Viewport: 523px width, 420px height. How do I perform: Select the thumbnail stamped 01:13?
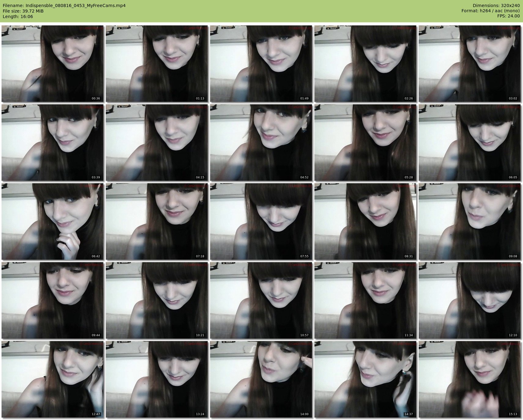click(157, 64)
